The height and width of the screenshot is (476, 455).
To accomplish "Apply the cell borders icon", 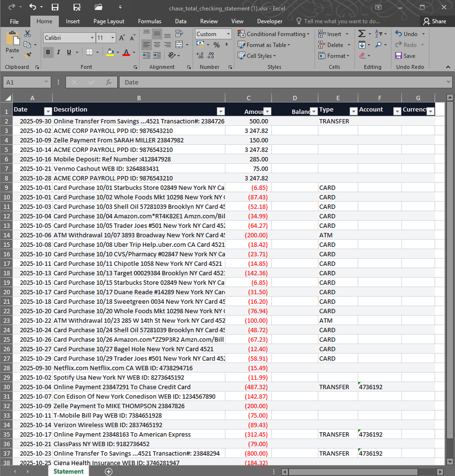I will click(x=89, y=52).
